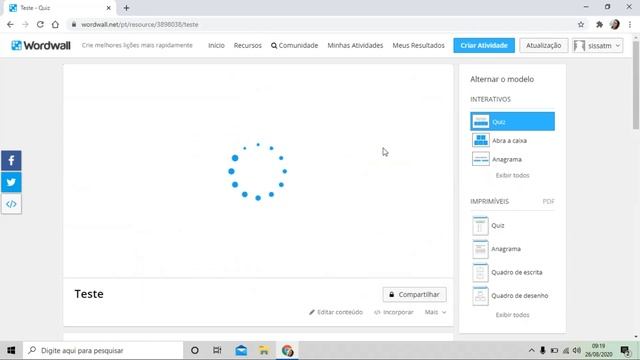Click the taskbar clock and date
Screen dimensions: 640x360
598,350
